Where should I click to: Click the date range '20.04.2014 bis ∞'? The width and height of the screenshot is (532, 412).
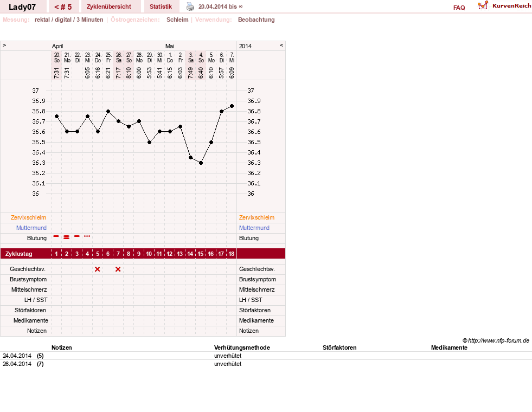221,7
